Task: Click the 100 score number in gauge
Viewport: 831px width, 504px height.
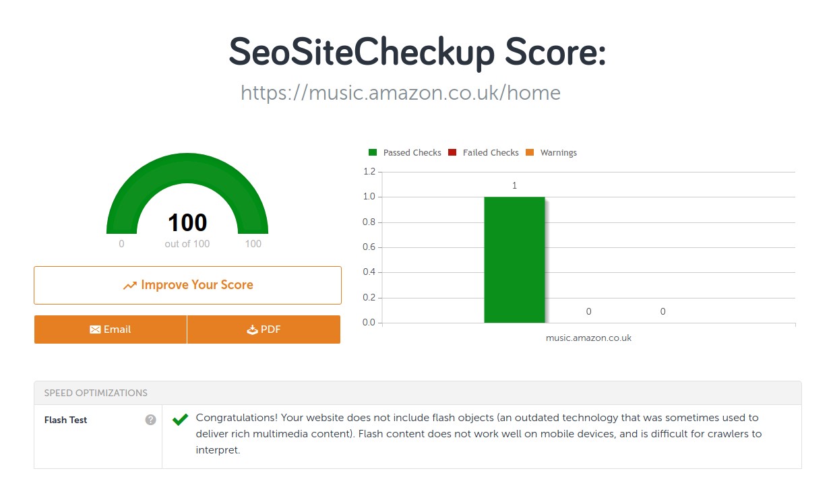Action: tap(187, 222)
